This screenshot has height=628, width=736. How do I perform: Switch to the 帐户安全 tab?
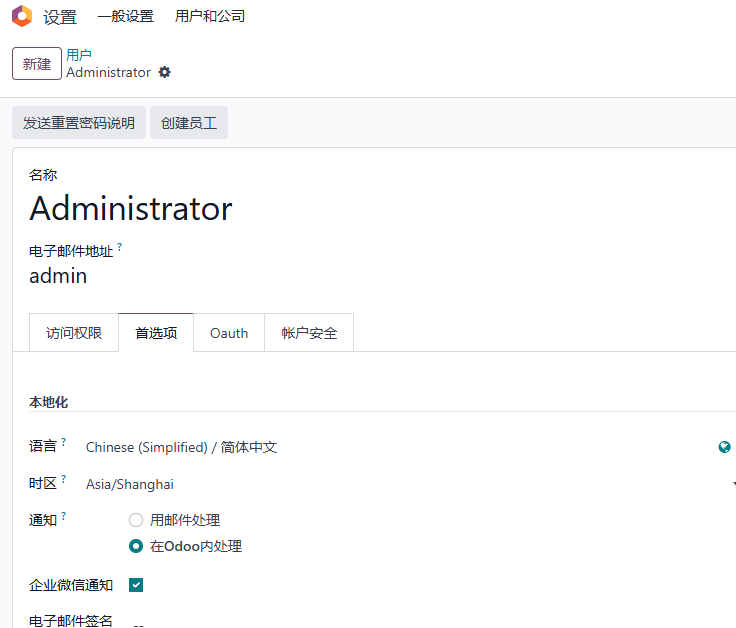click(x=309, y=333)
